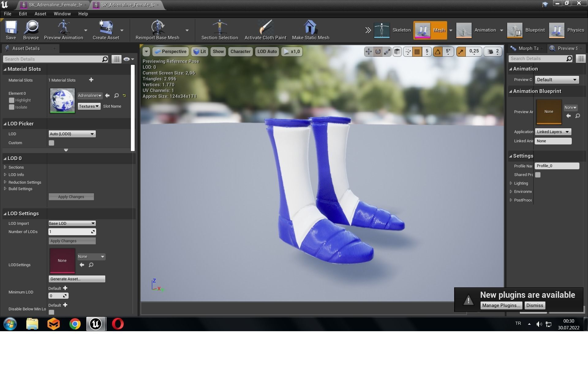Click Make Static Mesh icon
This screenshot has height=368, width=588.
click(x=310, y=28)
